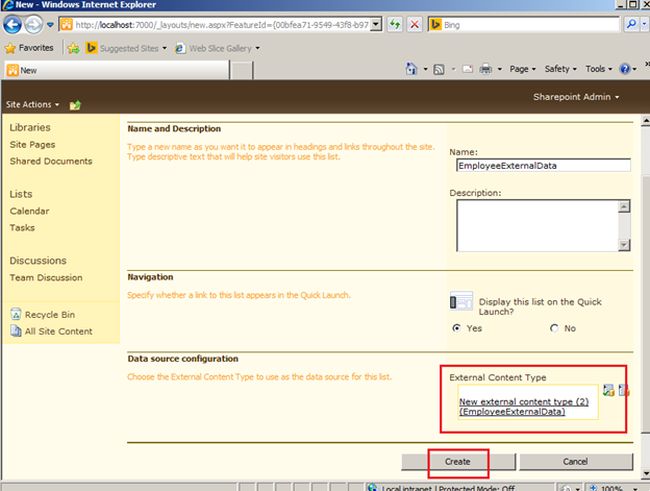Open the Site Actions menu
Viewport: 650px width, 491px height.
(x=32, y=105)
